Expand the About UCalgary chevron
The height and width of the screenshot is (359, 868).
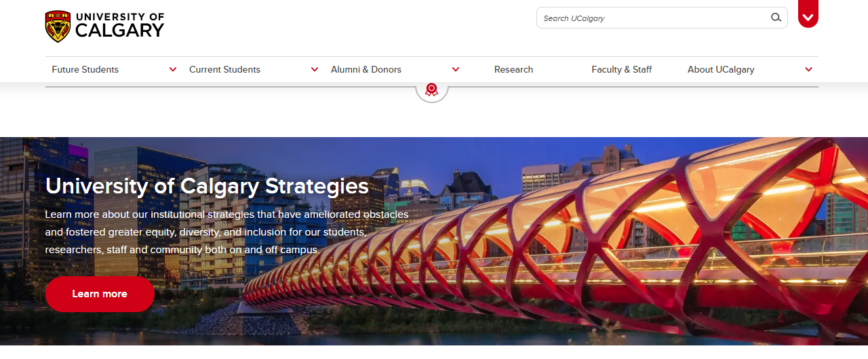coord(808,69)
